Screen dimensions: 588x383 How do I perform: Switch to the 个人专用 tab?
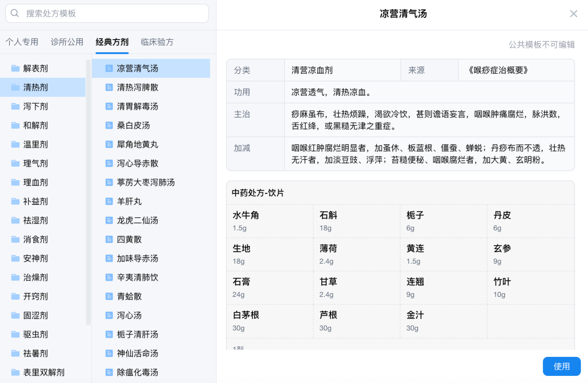[x=22, y=41]
